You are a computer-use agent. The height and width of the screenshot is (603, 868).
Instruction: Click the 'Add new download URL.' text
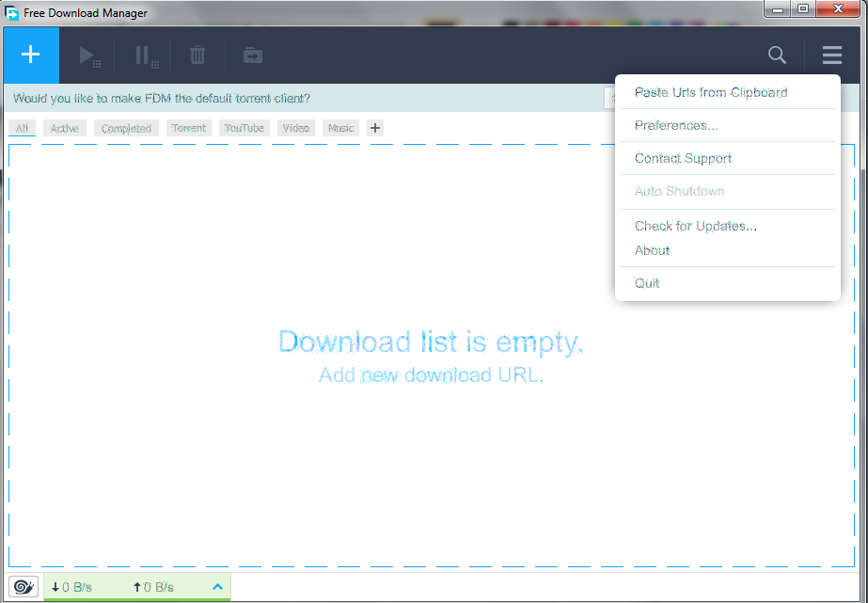[x=431, y=374]
